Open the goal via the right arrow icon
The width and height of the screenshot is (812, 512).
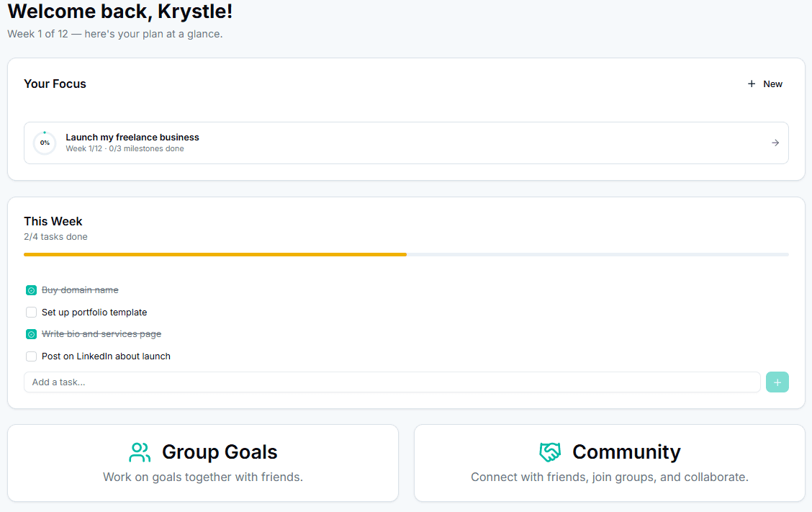pos(775,143)
